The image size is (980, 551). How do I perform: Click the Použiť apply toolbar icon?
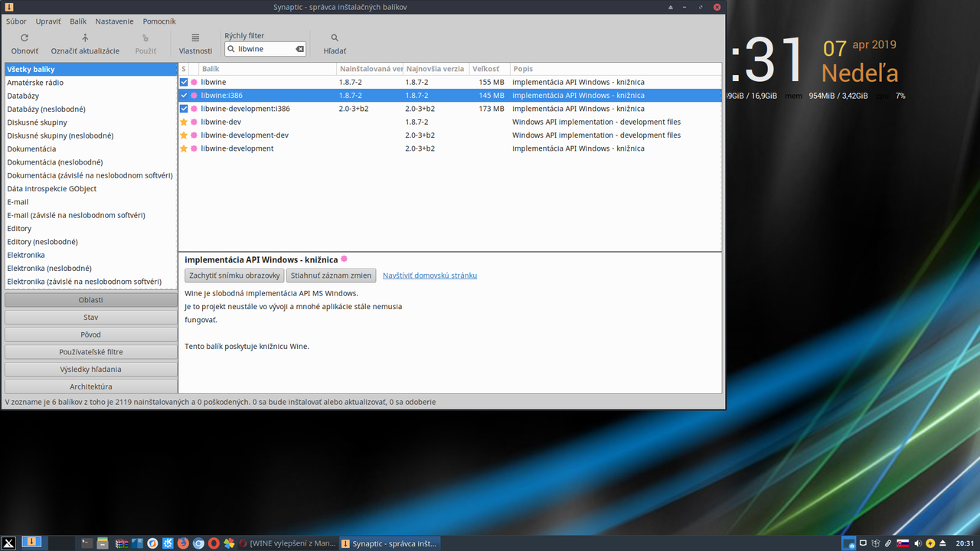click(145, 37)
